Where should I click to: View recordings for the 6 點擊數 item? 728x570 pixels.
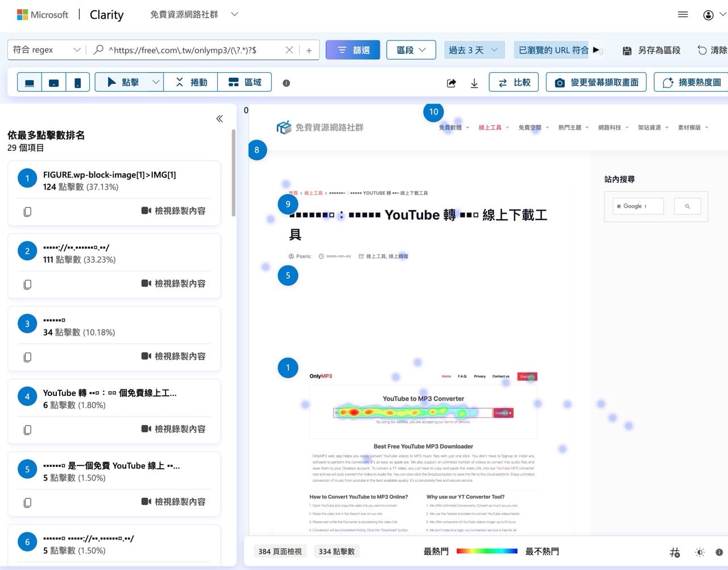pos(173,429)
